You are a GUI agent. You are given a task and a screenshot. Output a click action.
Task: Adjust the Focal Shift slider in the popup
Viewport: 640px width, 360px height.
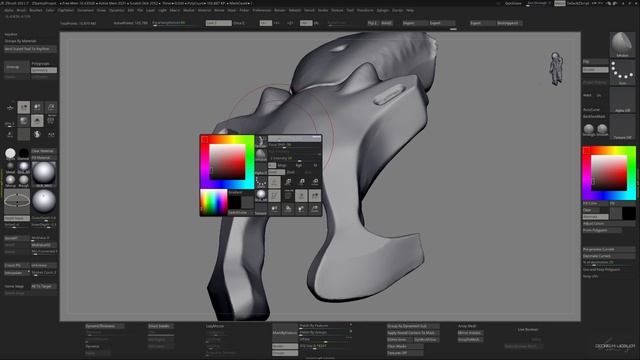(294, 145)
